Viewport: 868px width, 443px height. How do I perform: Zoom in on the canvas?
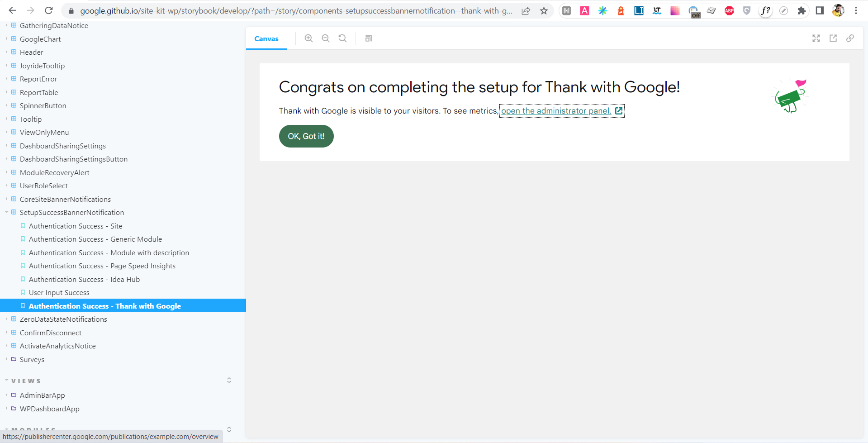point(308,38)
